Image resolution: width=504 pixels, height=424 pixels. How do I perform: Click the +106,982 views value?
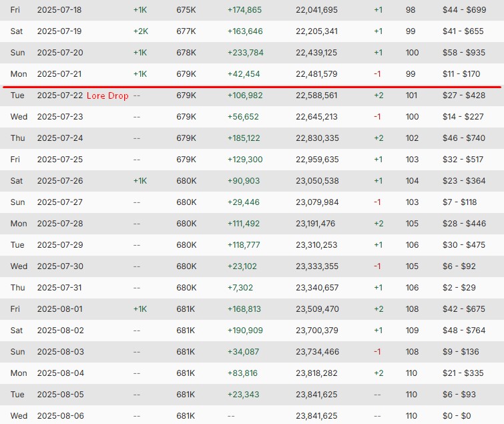pos(245,95)
